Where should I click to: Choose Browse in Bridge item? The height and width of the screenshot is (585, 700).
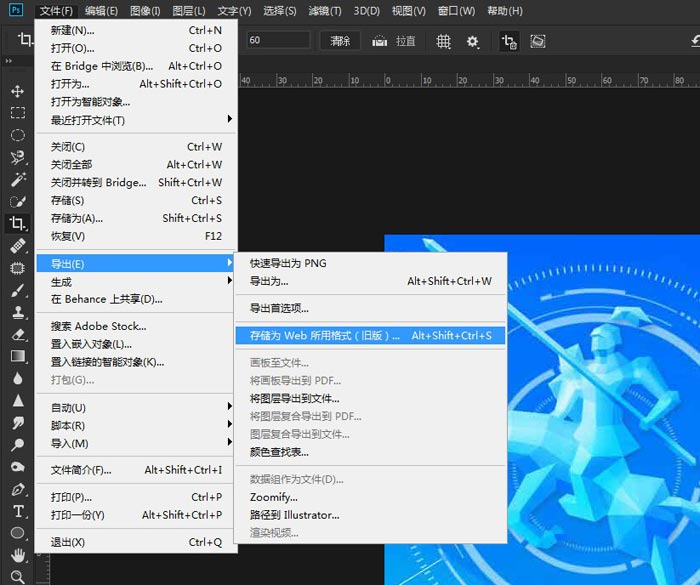pyautogui.click(x=136, y=66)
